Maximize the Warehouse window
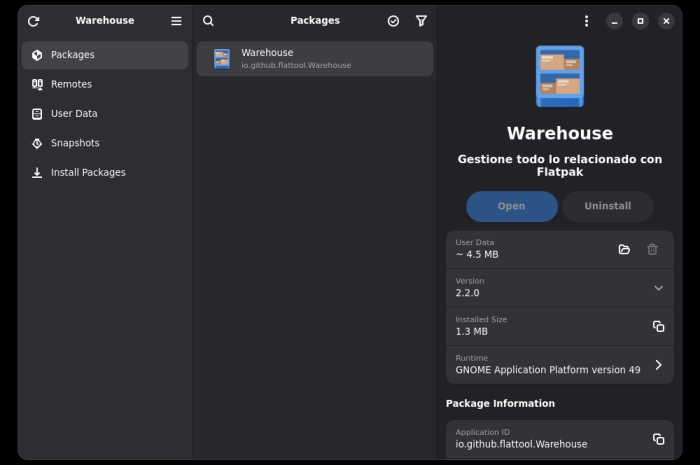This screenshot has height=465, width=700. coord(640,21)
